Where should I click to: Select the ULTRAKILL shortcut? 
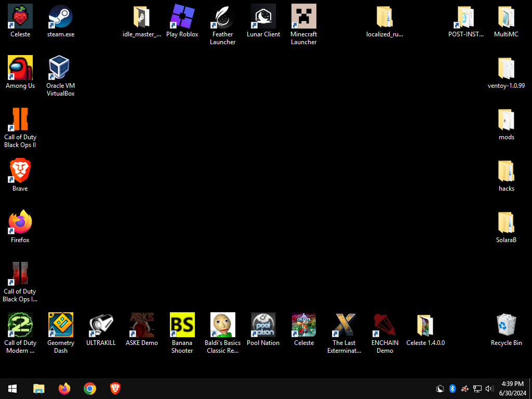point(101,325)
